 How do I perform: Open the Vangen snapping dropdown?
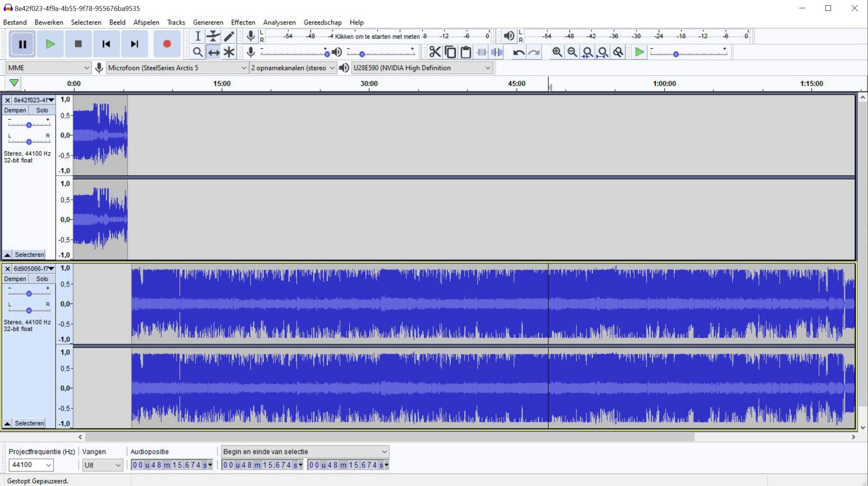click(102, 465)
